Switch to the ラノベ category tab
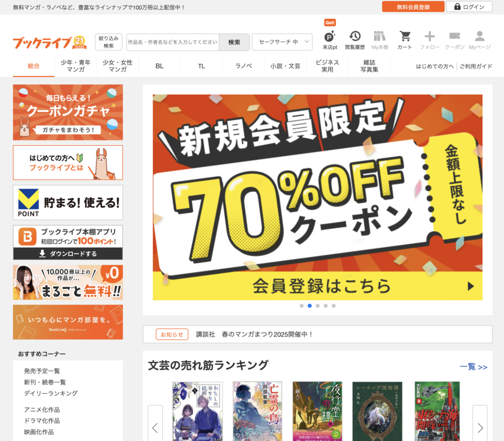The height and width of the screenshot is (441, 504). click(243, 66)
